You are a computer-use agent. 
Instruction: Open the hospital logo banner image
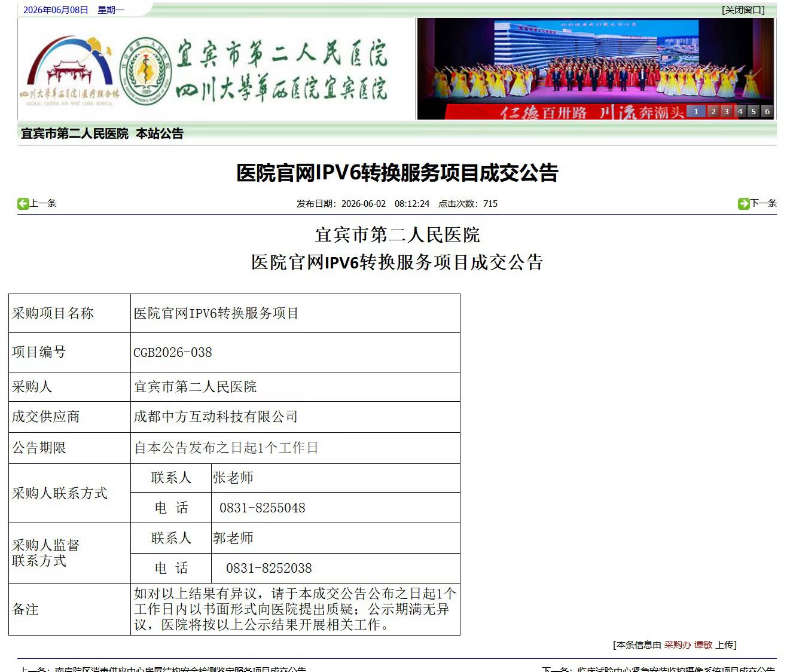pos(216,69)
